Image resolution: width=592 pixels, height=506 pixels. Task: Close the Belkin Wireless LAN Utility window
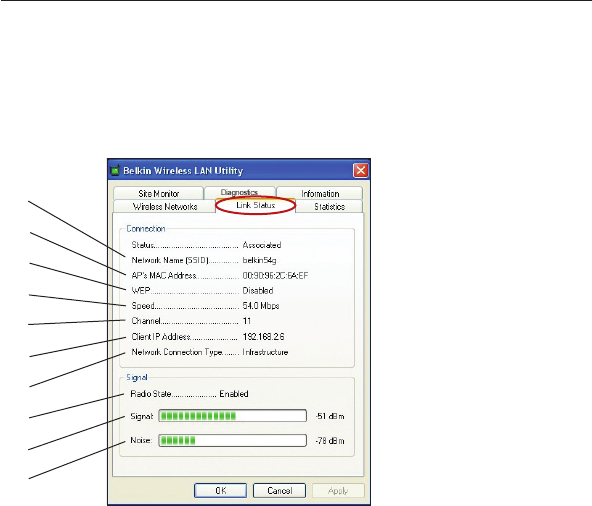coord(361,170)
